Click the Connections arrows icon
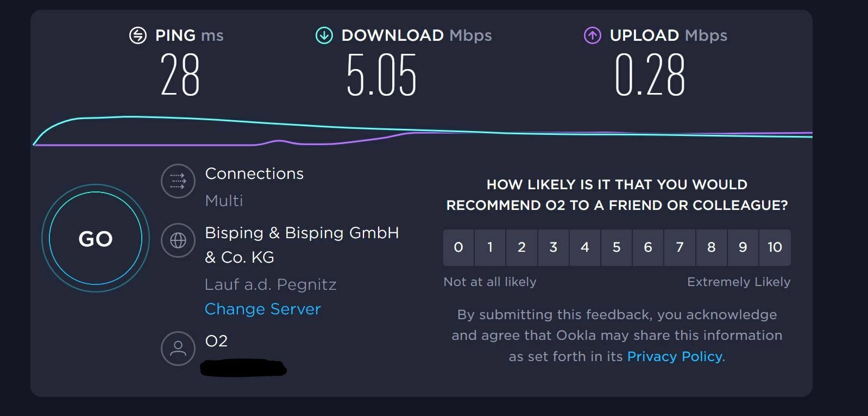Image resolution: width=868 pixels, height=416 pixels. (x=178, y=181)
